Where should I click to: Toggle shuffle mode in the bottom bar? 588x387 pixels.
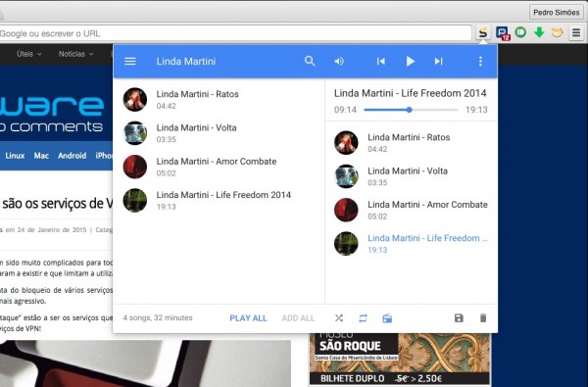coord(339,318)
